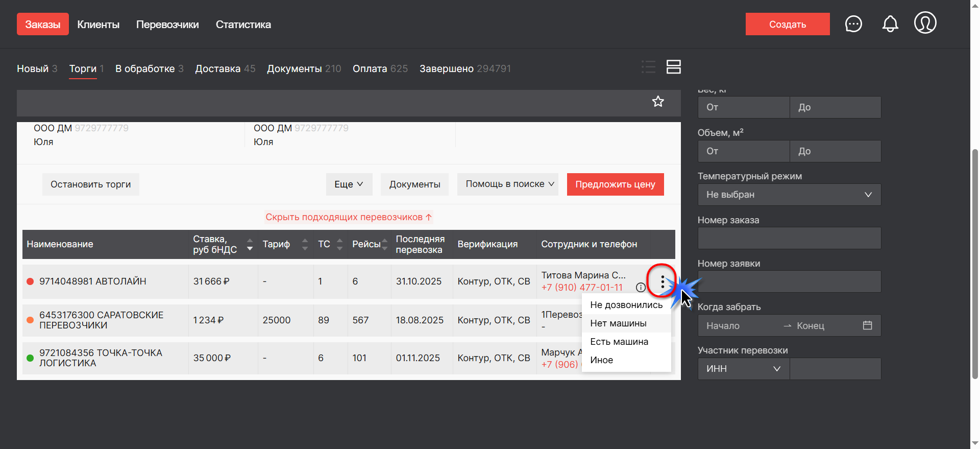Open notifications bell
980x449 pixels.
pos(890,24)
